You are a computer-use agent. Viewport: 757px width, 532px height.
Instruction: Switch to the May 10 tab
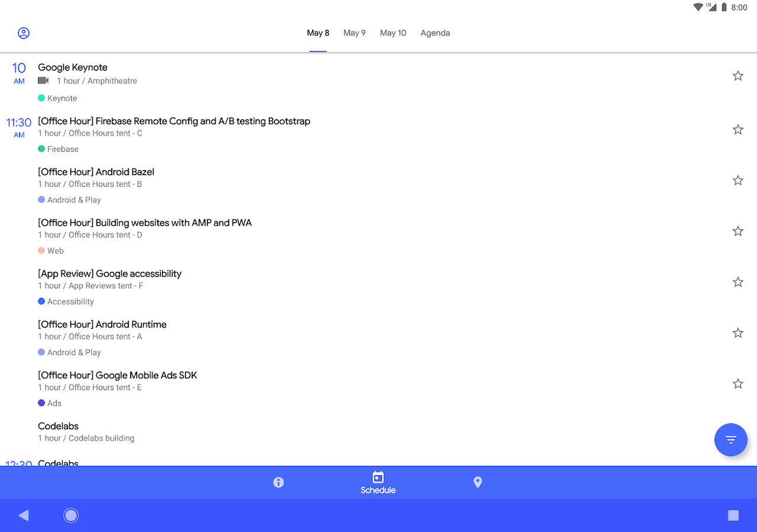(393, 33)
